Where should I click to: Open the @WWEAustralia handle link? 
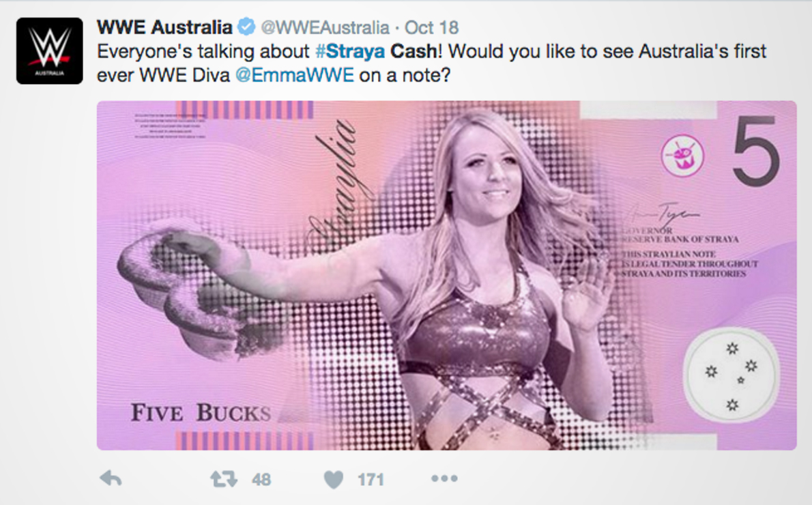pos(325,27)
